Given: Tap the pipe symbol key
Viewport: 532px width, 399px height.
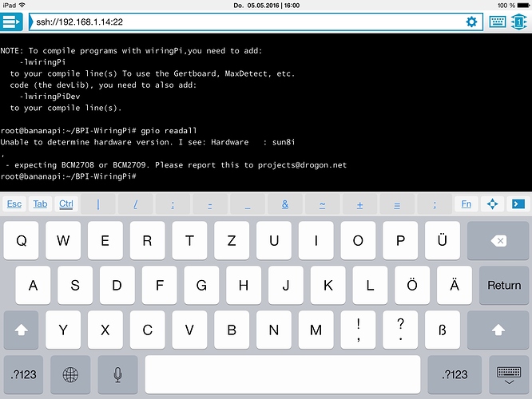Looking at the screenshot, I should pos(98,204).
